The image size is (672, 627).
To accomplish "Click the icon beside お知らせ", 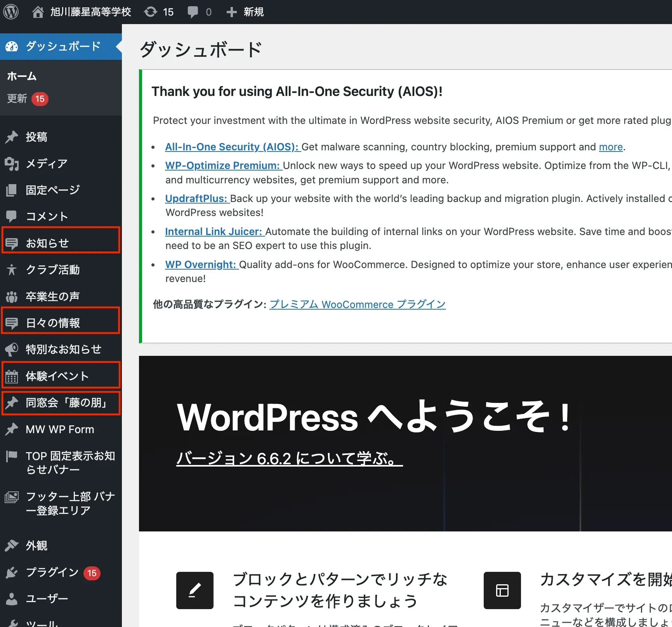I will click(x=12, y=243).
